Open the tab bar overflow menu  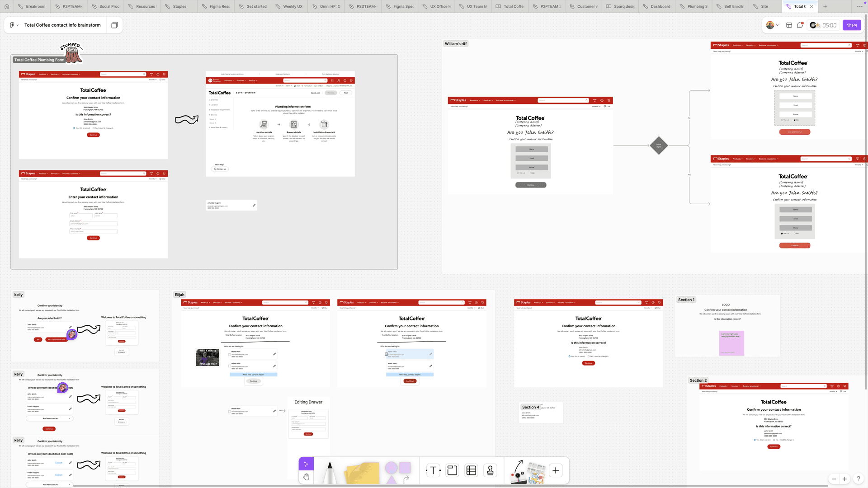click(x=860, y=6)
